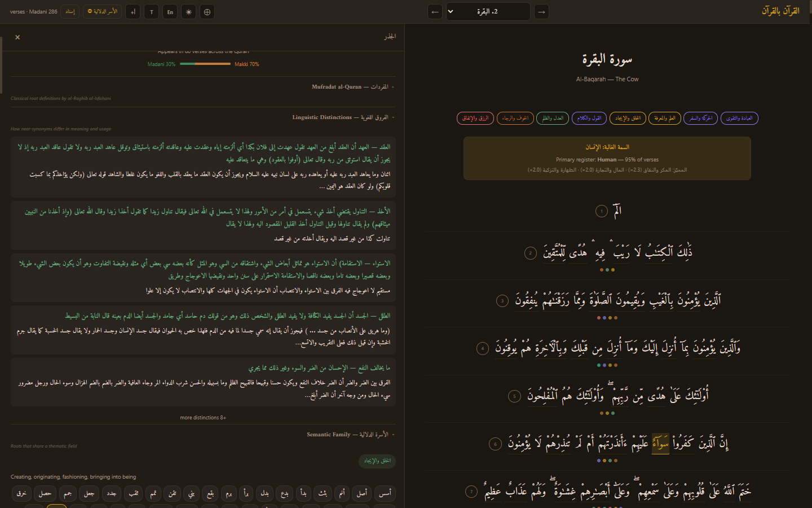
Task: Increase Arabic font size with أ+ button
Action: (133, 12)
